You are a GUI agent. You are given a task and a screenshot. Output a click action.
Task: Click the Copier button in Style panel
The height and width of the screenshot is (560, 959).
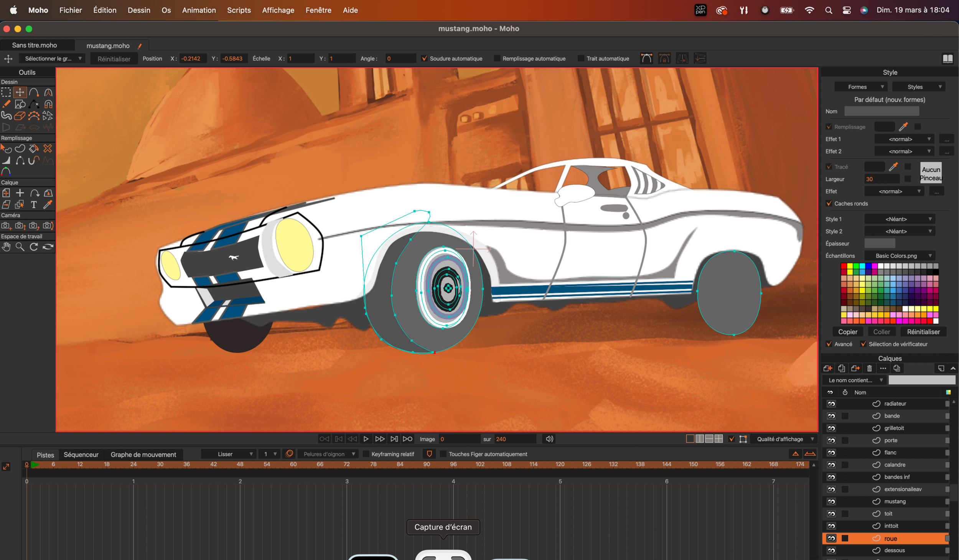(847, 332)
